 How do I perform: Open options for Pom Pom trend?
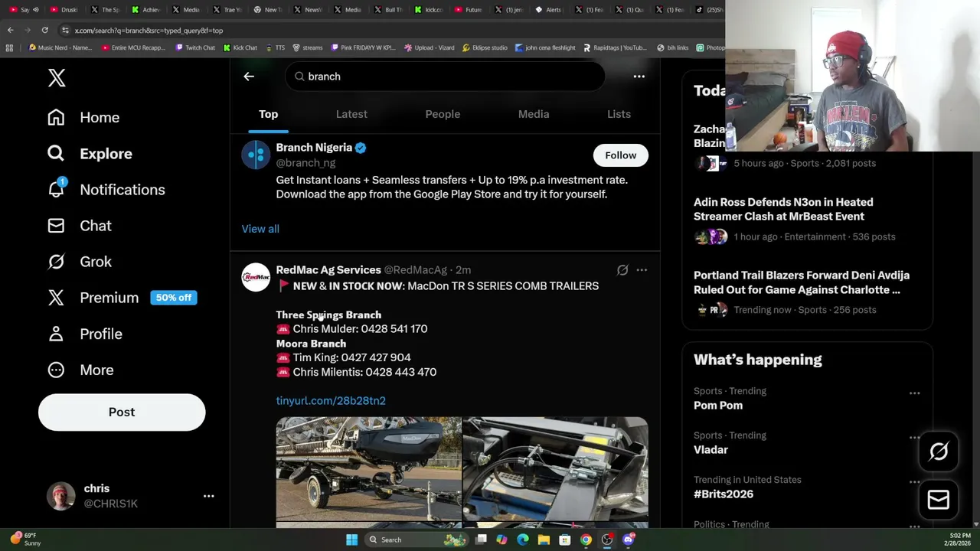(914, 393)
